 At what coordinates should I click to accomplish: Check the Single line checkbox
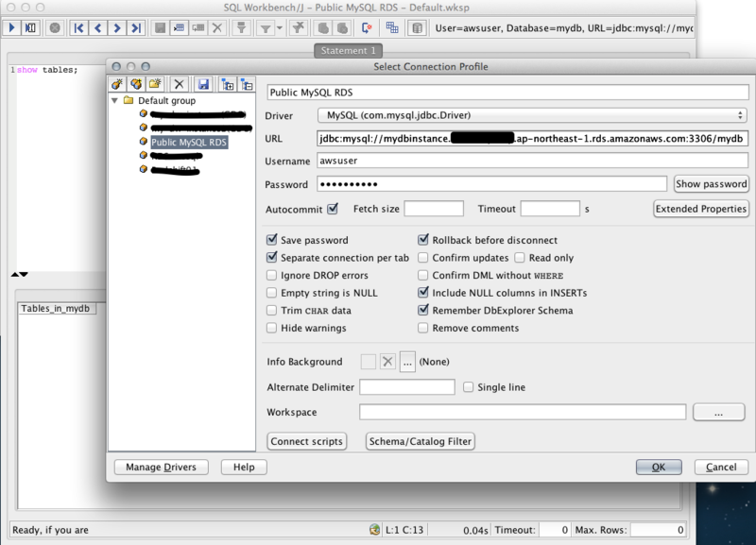click(468, 387)
